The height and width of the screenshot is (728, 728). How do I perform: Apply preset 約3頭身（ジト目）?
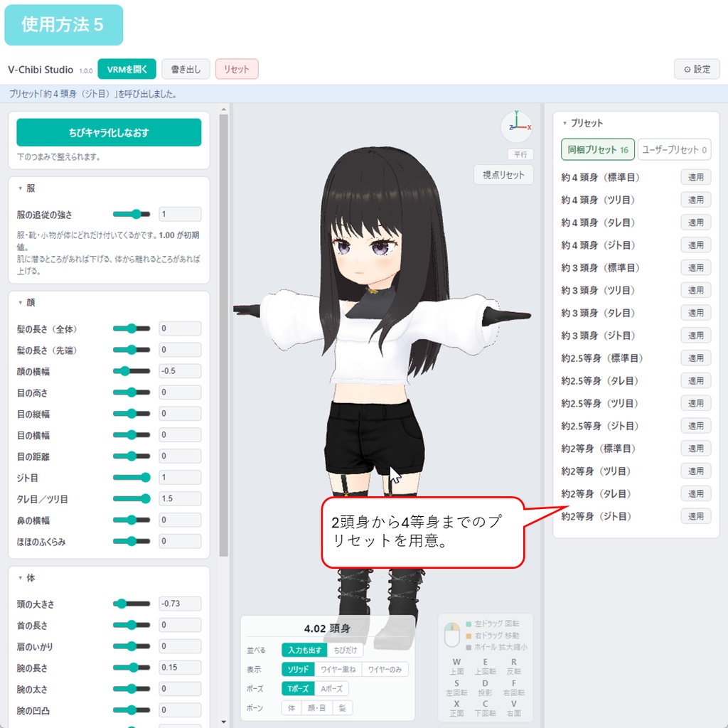click(x=695, y=336)
